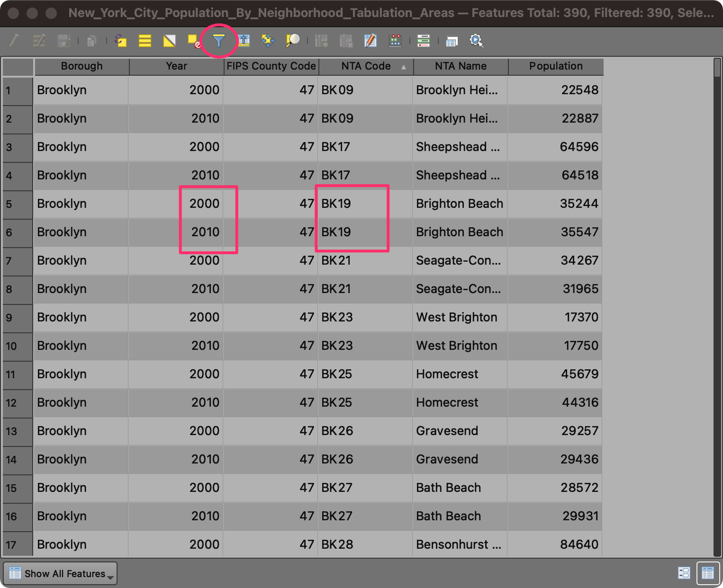Image resolution: width=723 pixels, height=588 pixels.
Task: Sort by the NTA Name column header
Action: [x=461, y=66]
